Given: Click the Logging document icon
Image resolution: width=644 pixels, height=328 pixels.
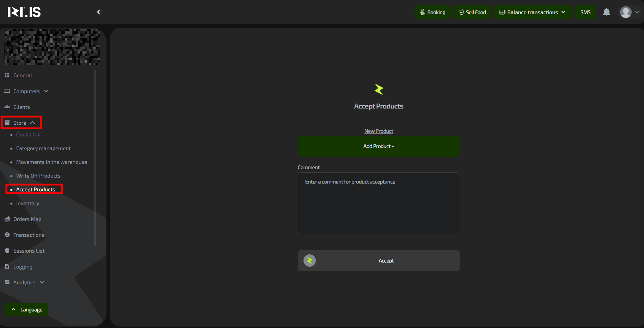Looking at the screenshot, I should click(x=7, y=267).
